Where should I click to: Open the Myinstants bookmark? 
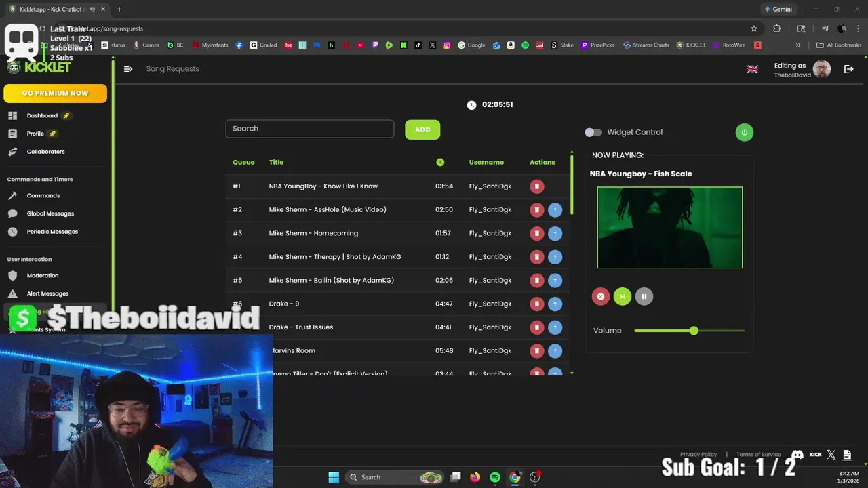point(210,45)
